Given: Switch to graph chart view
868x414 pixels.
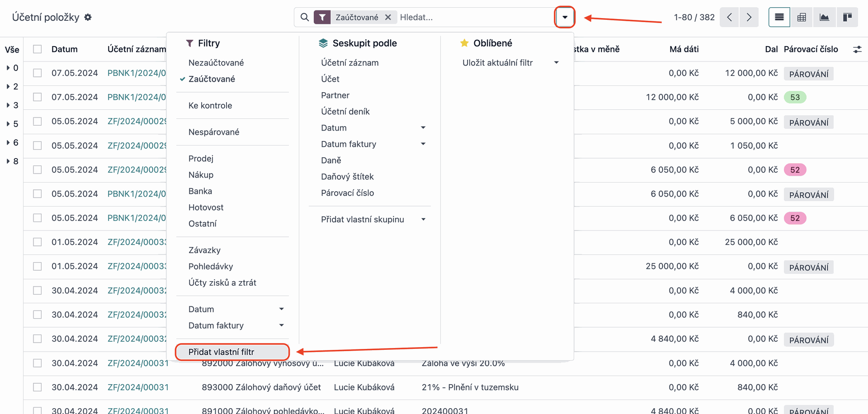Looking at the screenshot, I should coord(824,17).
